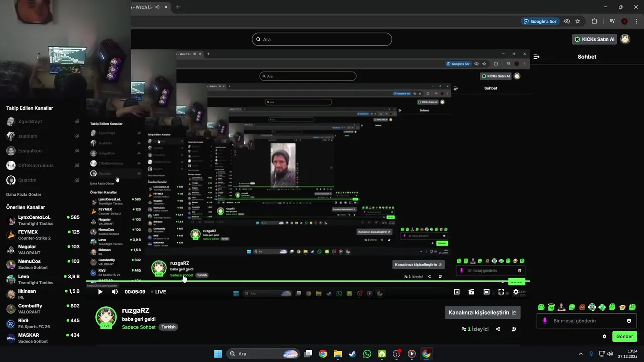Insert the first green smiling emote
The image size is (644, 362).
click(x=541, y=307)
